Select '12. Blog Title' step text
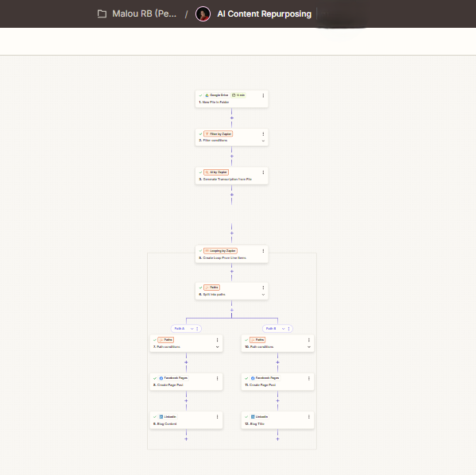The image size is (476, 475). coord(255,423)
